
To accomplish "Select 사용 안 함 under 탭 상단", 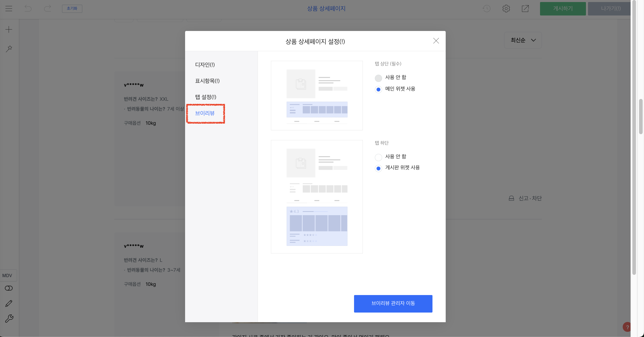I will (x=378, y=78).
